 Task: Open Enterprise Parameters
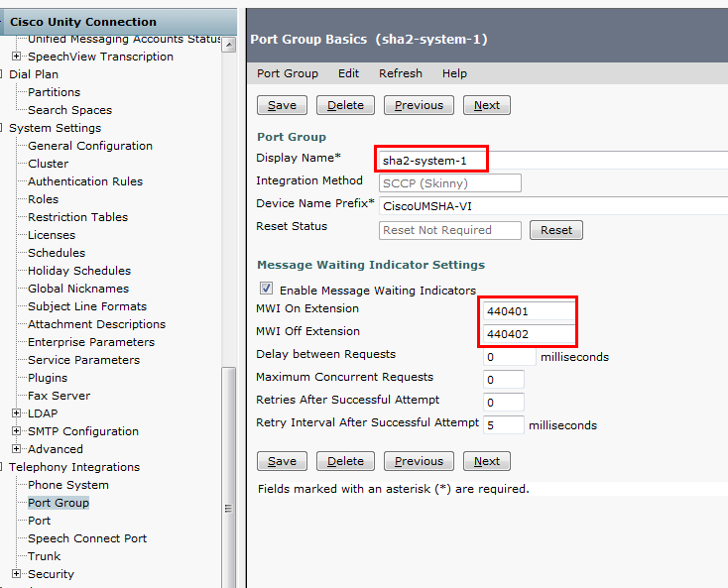click(91, 342)
